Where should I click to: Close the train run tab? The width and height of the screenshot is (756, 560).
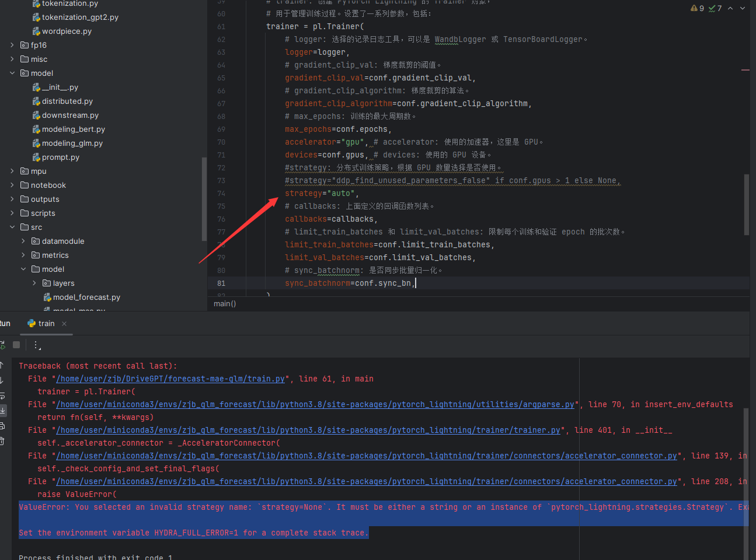tap(64, 324)
